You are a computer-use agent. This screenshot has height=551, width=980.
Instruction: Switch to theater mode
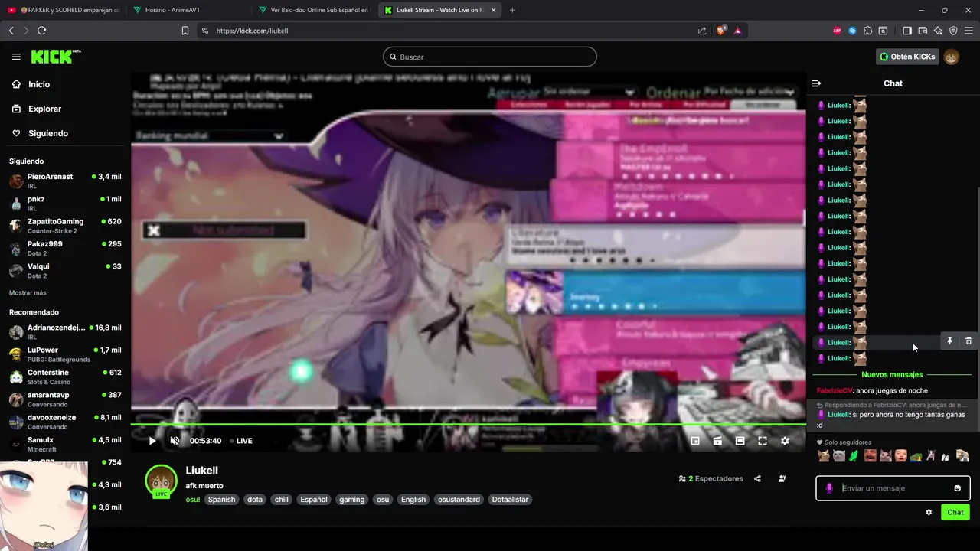[740, 441]
